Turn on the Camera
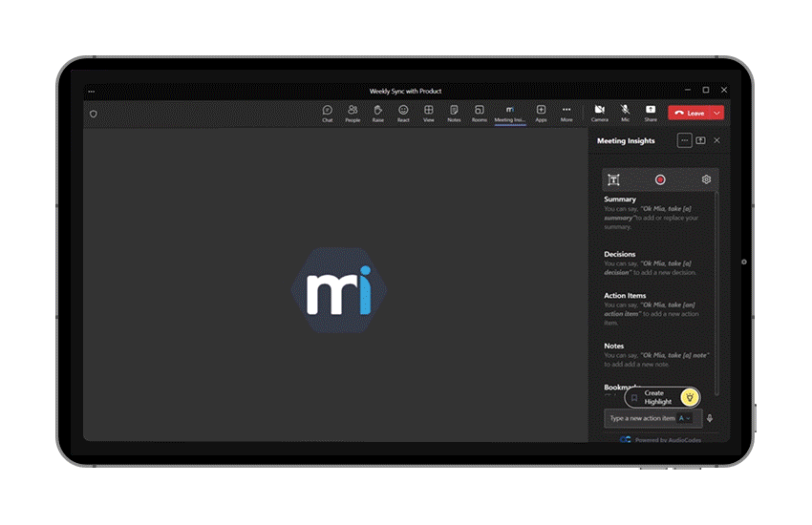This screenshot has height=525, width=812. pyautogui.click(x=599, y=113)
